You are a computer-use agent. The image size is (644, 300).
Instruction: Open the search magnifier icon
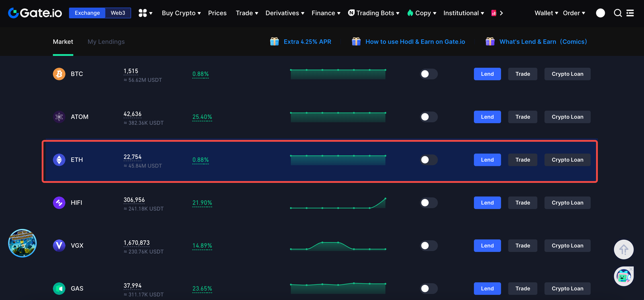point(618,13)
